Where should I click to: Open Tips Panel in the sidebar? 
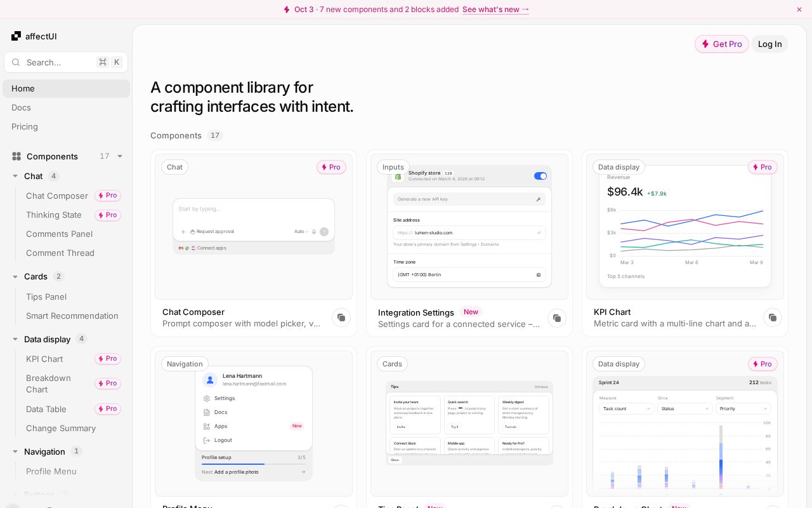pyautogui.click(x=46, y=297)
